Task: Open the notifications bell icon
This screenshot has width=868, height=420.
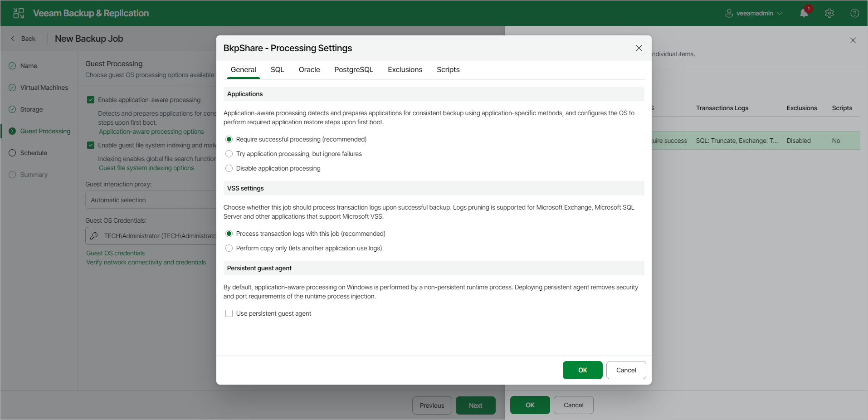Action: (x=804, y=13)
